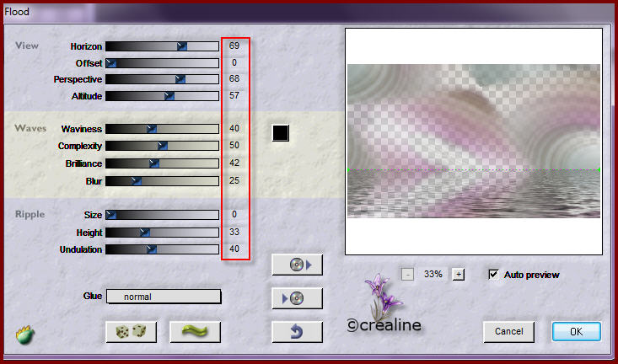
Task: Toggle the Auto preview checkbox
Action: (x=493, y=275)
